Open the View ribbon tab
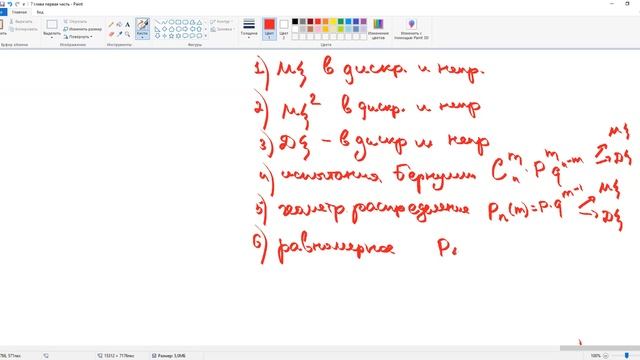Image resolution: width=640 pixels, height=360 pixels. (40, 12)
